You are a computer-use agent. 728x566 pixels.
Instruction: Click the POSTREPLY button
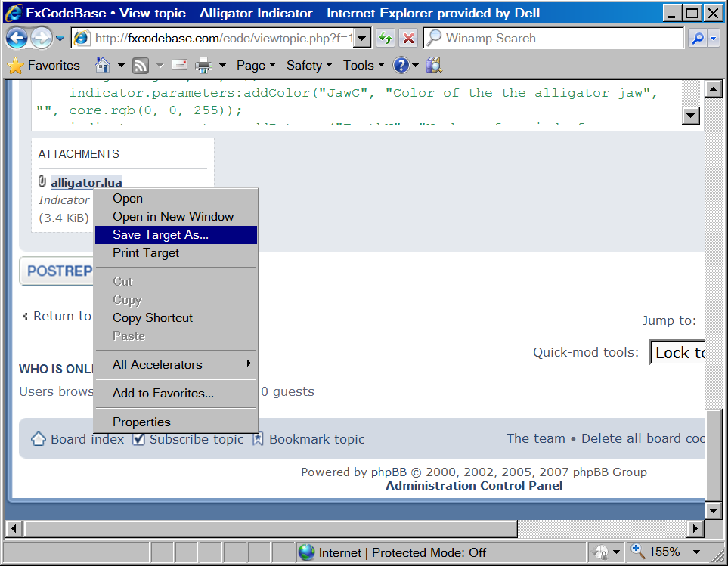57,271
